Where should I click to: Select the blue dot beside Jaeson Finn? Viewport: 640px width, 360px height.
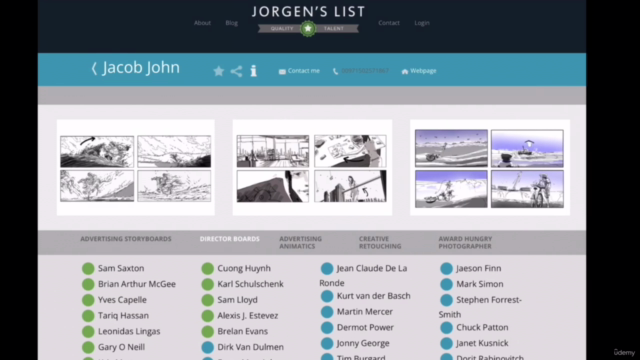(x=447, y=269)
